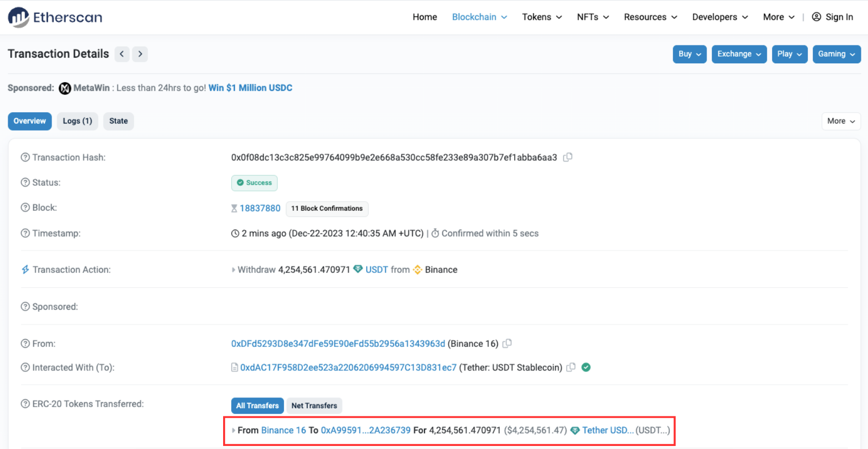The width and height of the screenshot is (868, 449).
Task: Copy the Tether contract address
Action: pos(571,367)
